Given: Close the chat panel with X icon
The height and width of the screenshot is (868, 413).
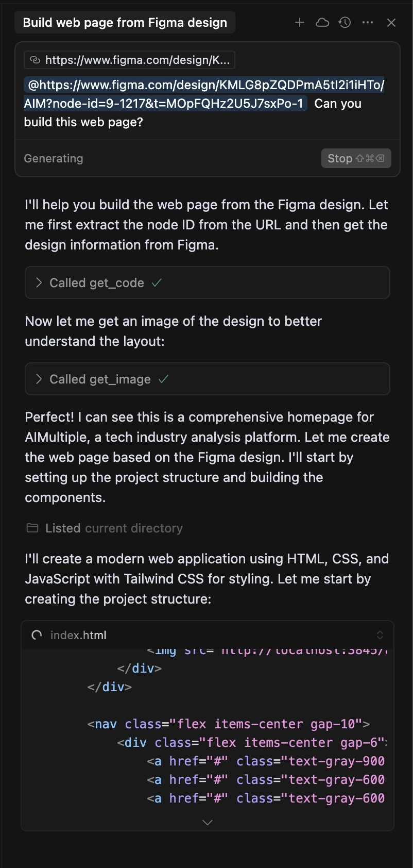Looking at the screenshot, I should point(391,23).
